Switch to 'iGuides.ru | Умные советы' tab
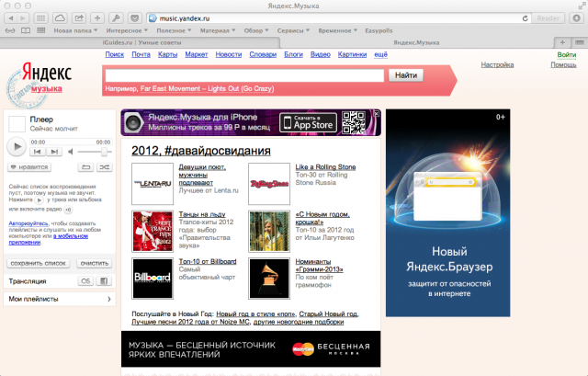Screen dimensions: 588x376 141,43
